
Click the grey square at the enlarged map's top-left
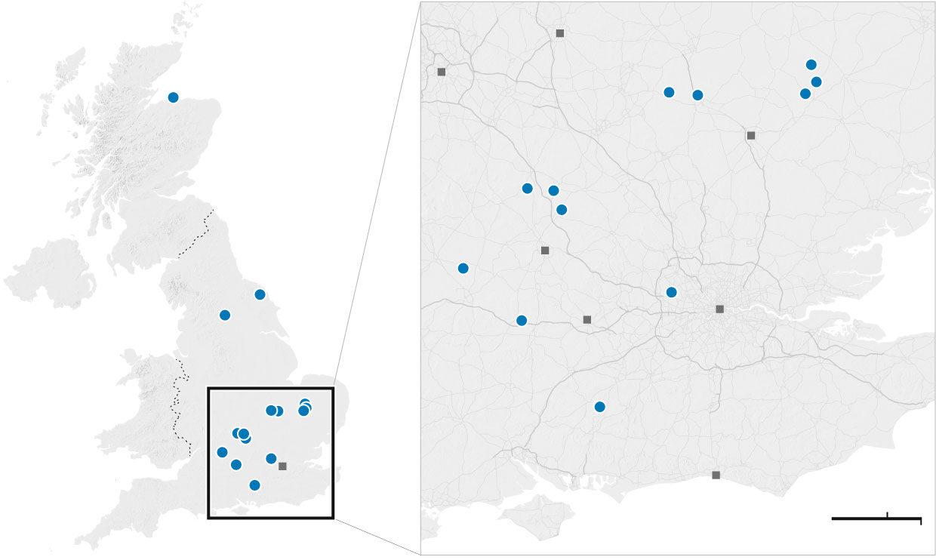(x=442, y=72)
